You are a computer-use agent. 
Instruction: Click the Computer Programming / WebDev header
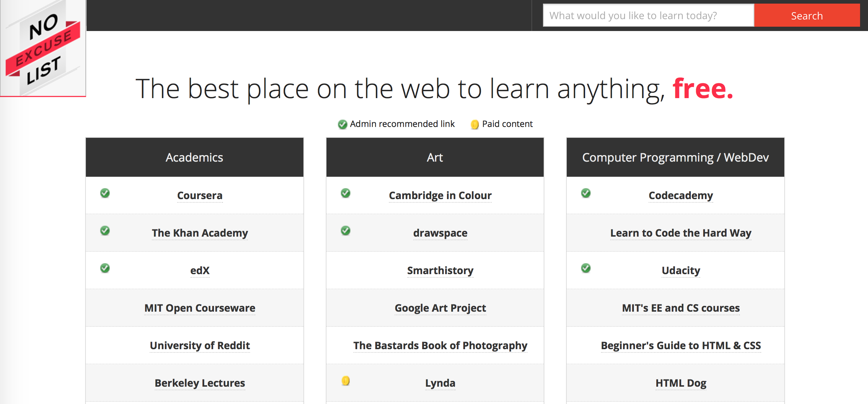pos(675,157)
